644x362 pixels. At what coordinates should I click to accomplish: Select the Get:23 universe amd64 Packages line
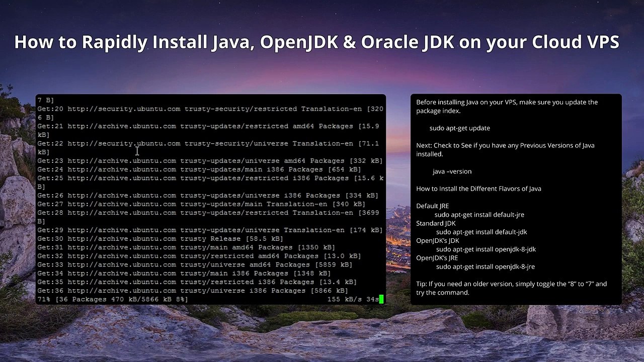(210, 161)
